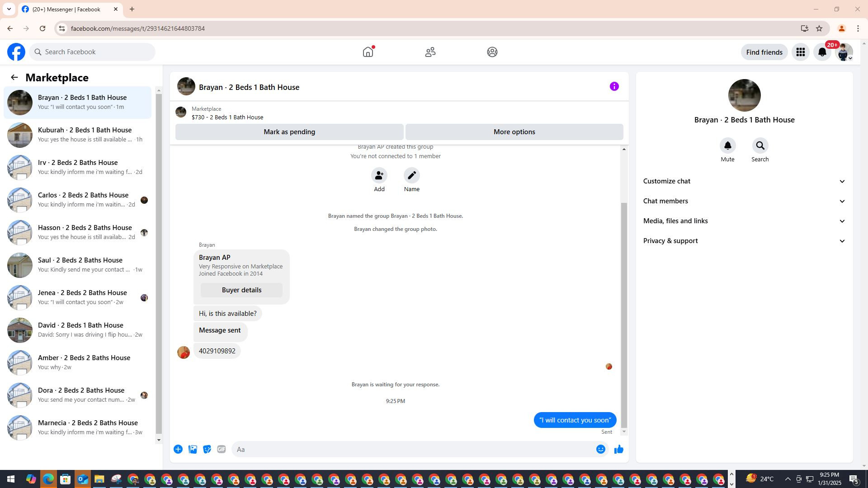This screenshot has width=868, height=488.
Task: Choose a sticker in composer
Action: point(207,449)
